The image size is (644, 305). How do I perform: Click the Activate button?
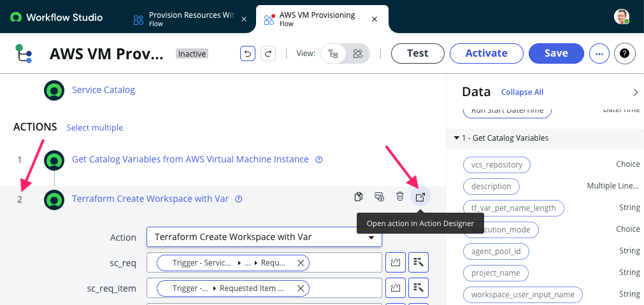point(486,53)
